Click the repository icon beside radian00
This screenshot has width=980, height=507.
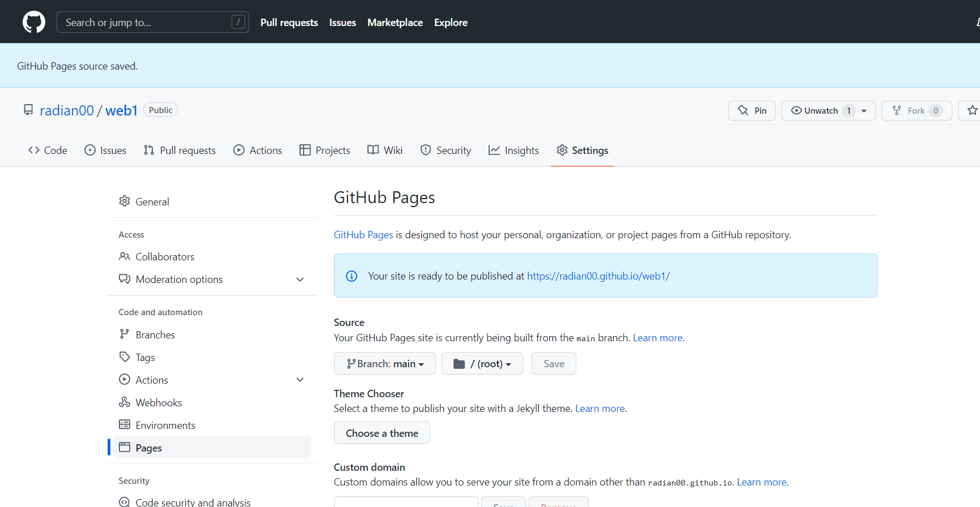click(x=28, y=110)
